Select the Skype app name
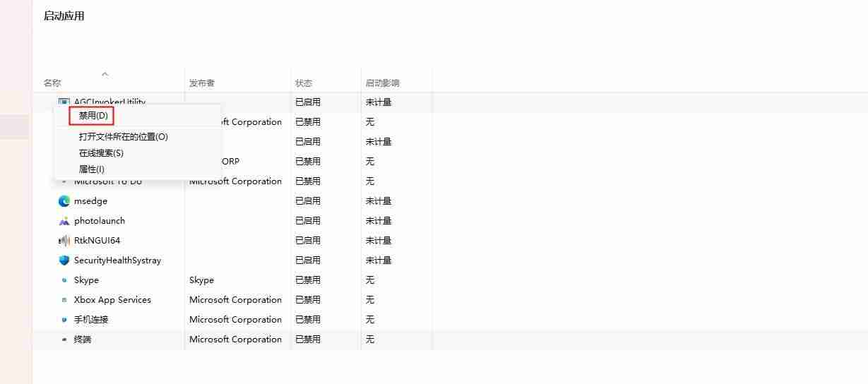Viewport: 868px width, 384px height. click(x=86, y=280)
